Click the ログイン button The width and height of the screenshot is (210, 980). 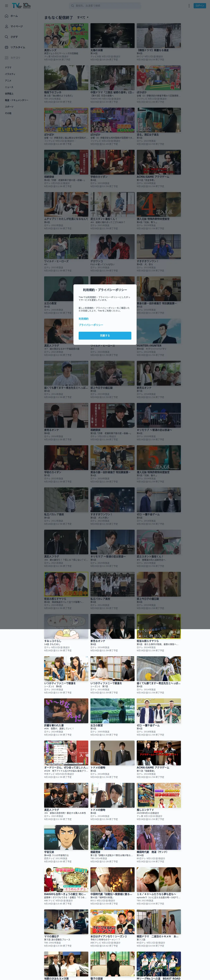click(x=200, y=6)
